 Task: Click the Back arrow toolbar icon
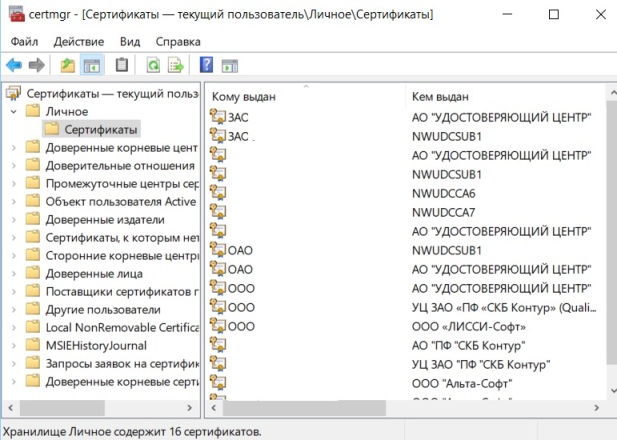[14, 66]
